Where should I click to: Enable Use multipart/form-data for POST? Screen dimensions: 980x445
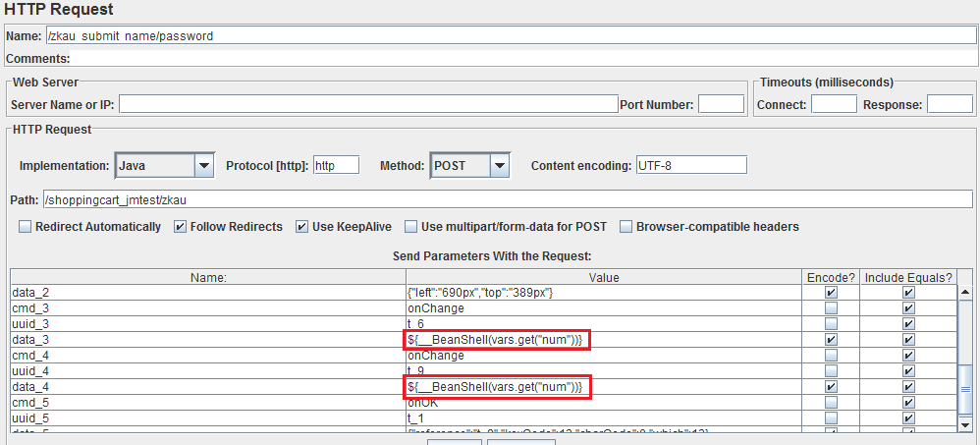click(x=411, y=227)
